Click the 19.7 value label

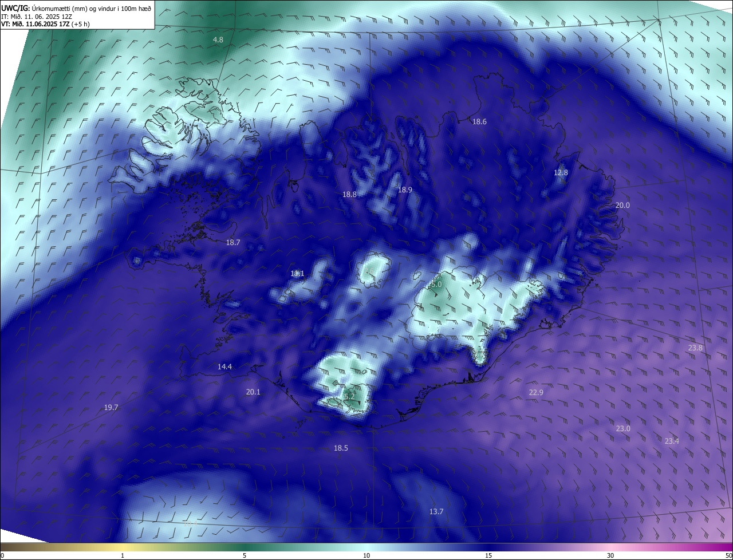coord(111,408)
